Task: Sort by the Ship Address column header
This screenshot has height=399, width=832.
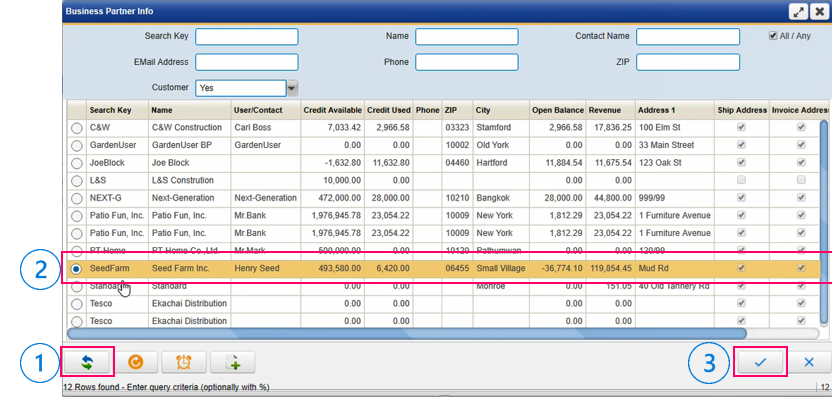Action: (742, 110)
